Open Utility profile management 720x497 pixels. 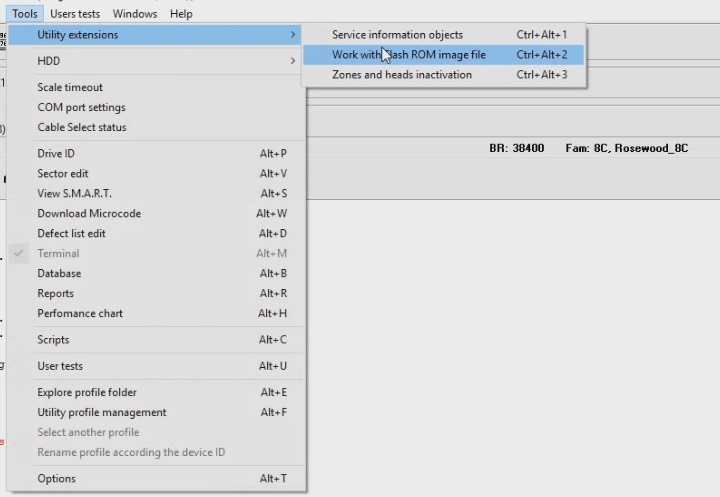[x=102, y=412]
